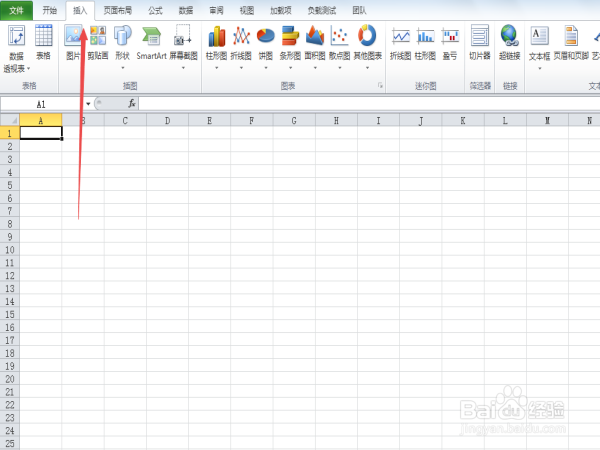Switch to the Home (开始) tab
The width and height of the screenshot is (600, 450).
tap(49, 10)
